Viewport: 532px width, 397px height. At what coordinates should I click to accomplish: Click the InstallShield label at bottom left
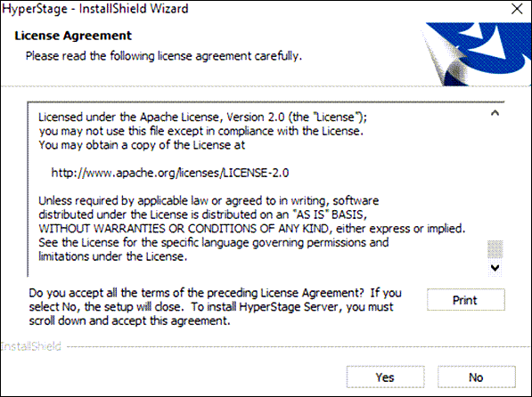pos(31,346)
